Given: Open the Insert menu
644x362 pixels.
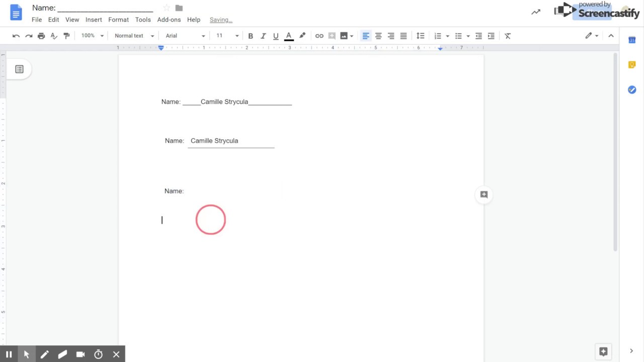Looking at the screenshot, I should point(94,20).
